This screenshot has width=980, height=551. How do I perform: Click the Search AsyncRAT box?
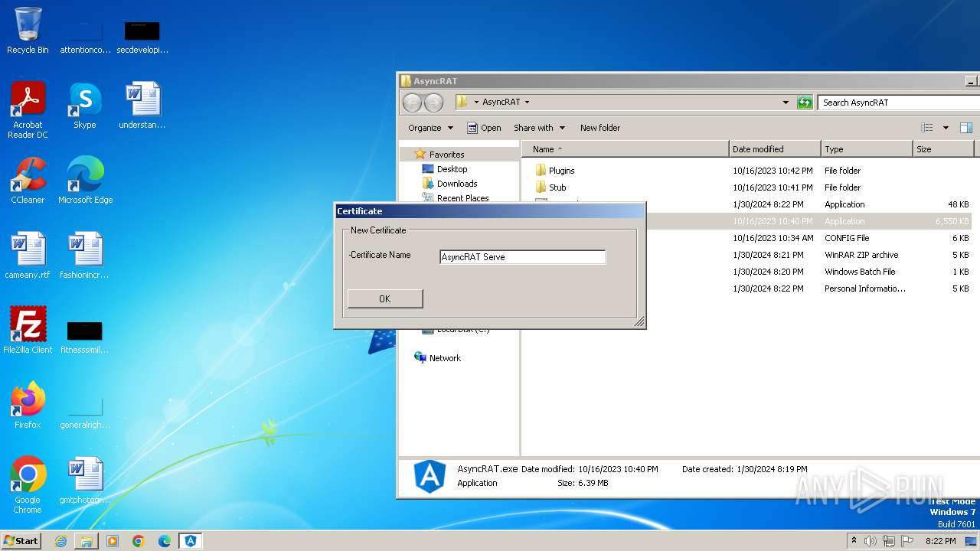click(897, 103)
